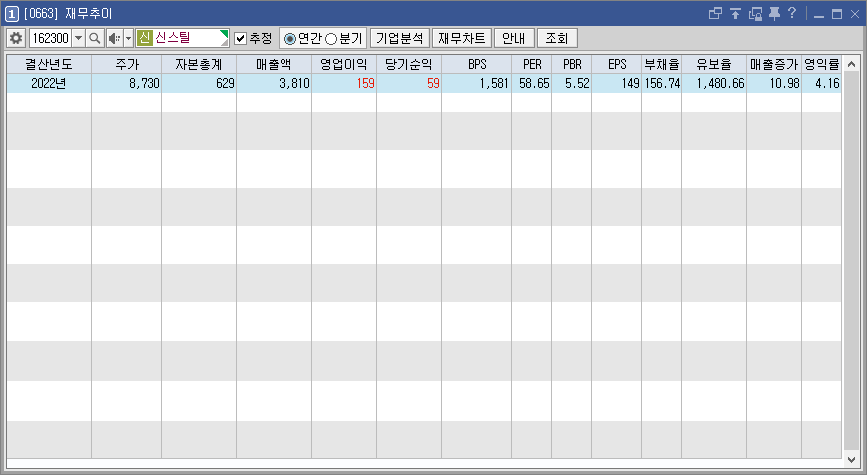Select the 2022년 row cell
Viewport: 867px width, 475px height.
(x=49, y=83)
